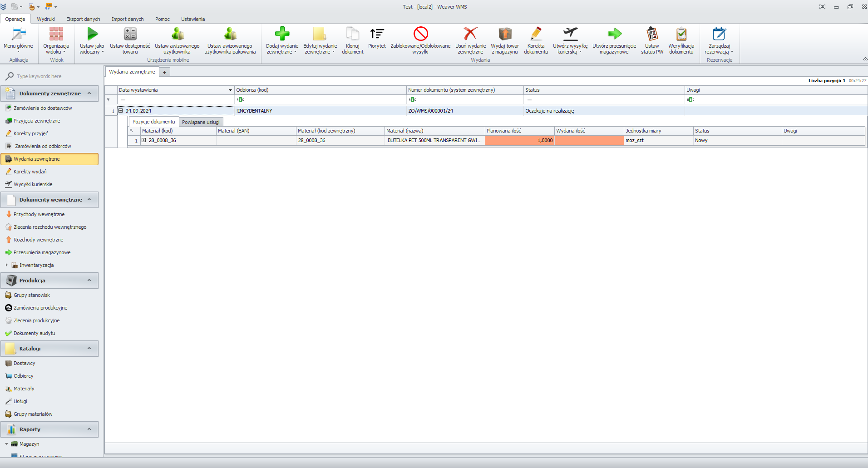Collapse the 04.09.2024 document row
Screen dimensions: 868x468
tap(121, 111)
